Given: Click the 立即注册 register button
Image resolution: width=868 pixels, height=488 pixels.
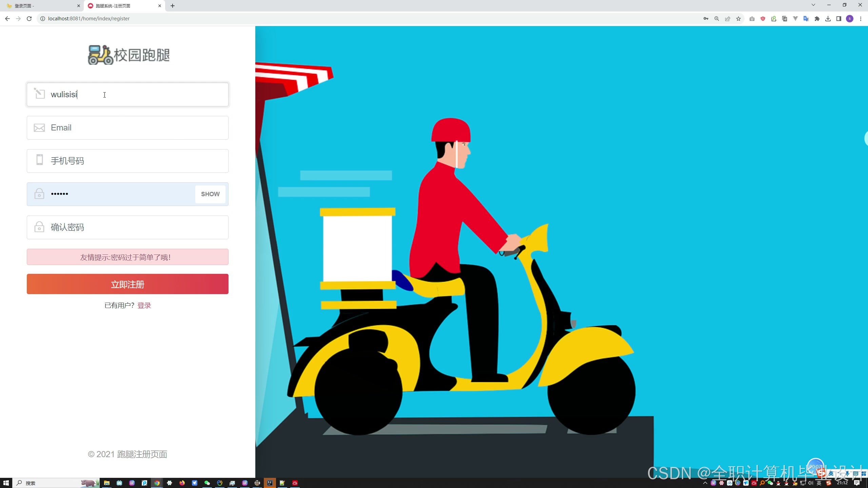Looking at the screenshot, I should (x=127, y=284).
